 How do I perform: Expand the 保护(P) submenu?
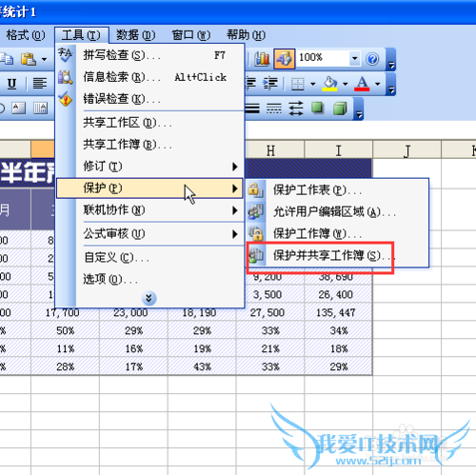149,188
